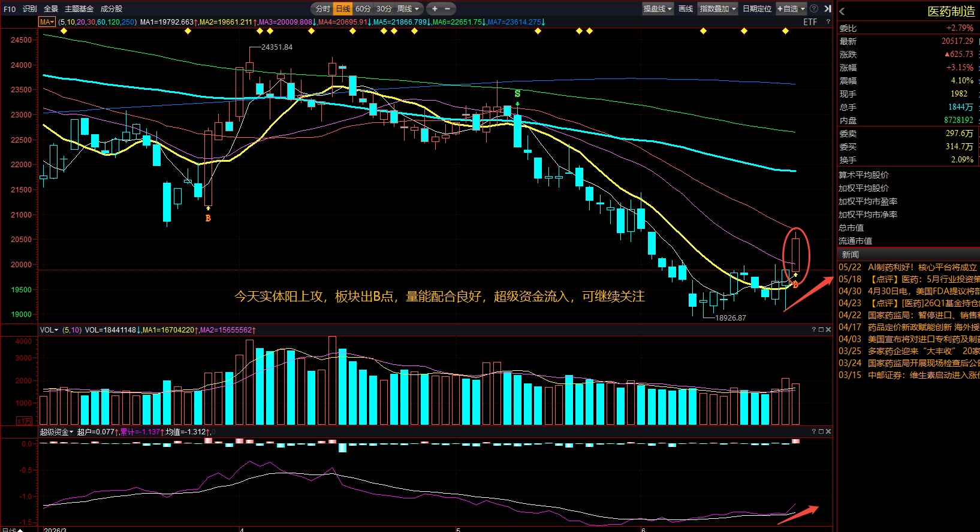Open help for 超级资金 panel
980x532 pixels.
coord(814,431)
